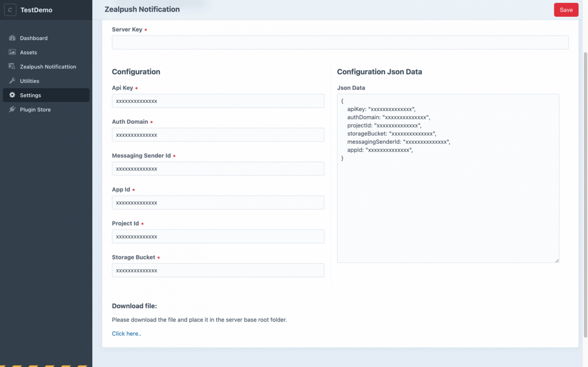Click the TestDemo site logo icon
588x367 pixels.
[10, 10]
